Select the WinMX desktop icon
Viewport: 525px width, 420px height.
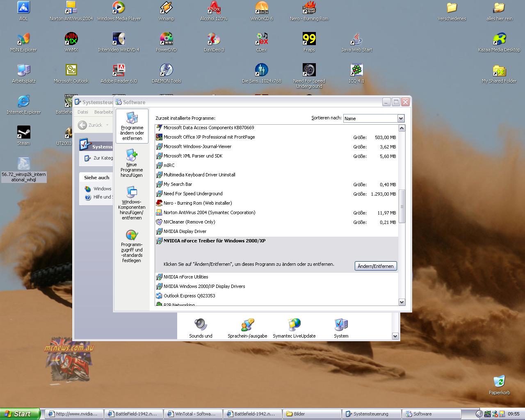point(71,42)
